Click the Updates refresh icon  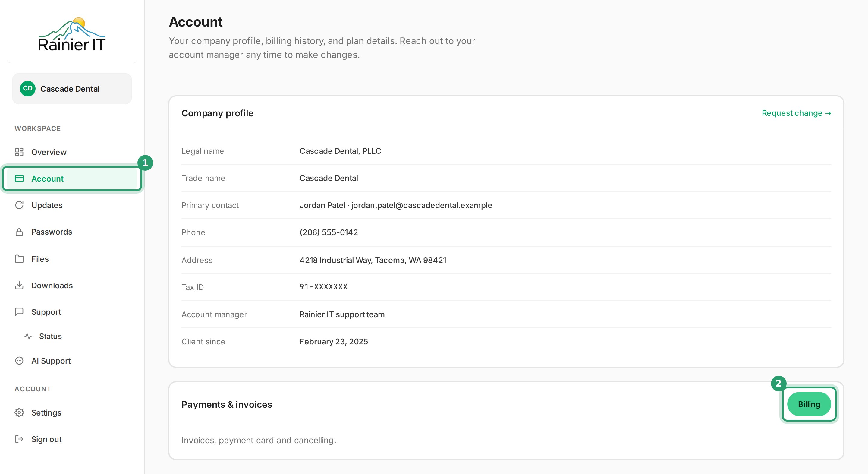tap(19, 205)
